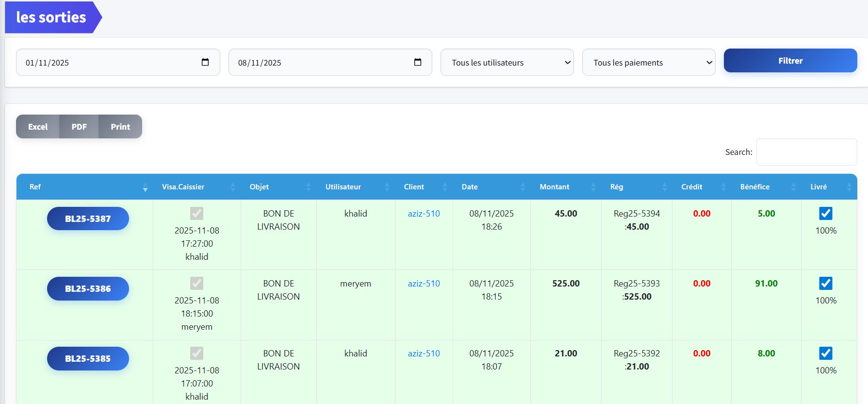Screen dimensions: 868x404
Task: Focus the Search input field
Action: (x=806, y=152)
